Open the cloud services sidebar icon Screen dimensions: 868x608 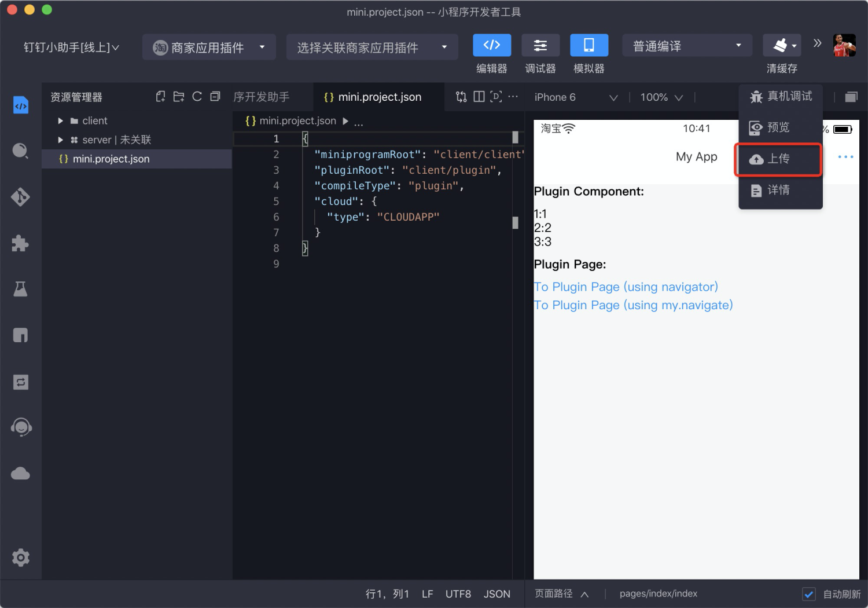click(21, 474)
